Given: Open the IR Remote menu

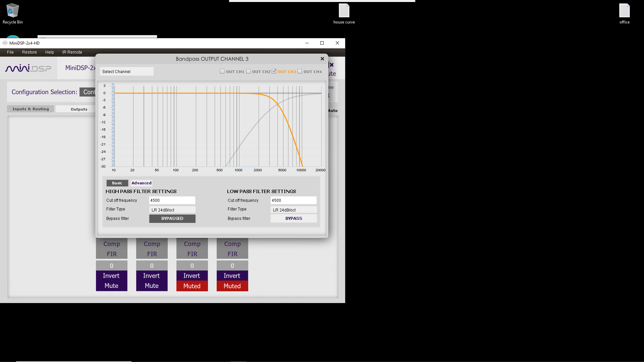Looking at the screenshot, I should [x=72, y=52].
